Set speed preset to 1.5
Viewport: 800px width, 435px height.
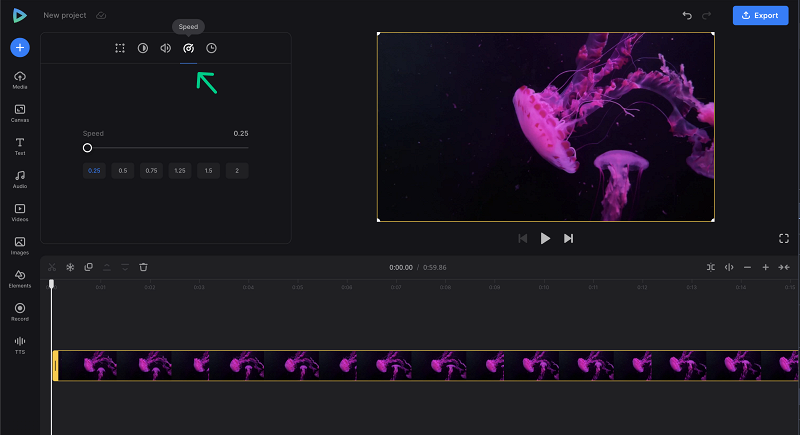(209, 171)
